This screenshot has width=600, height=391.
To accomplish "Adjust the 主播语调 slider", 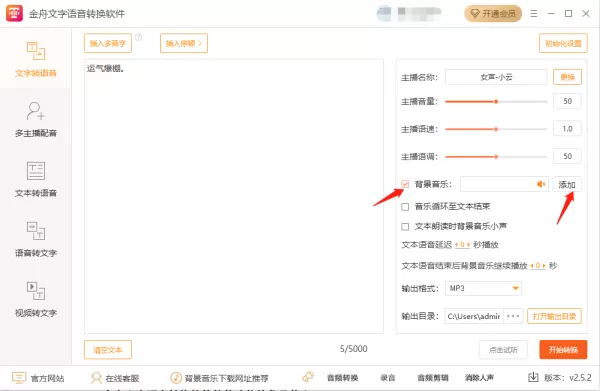I will [x=496, y=156].
